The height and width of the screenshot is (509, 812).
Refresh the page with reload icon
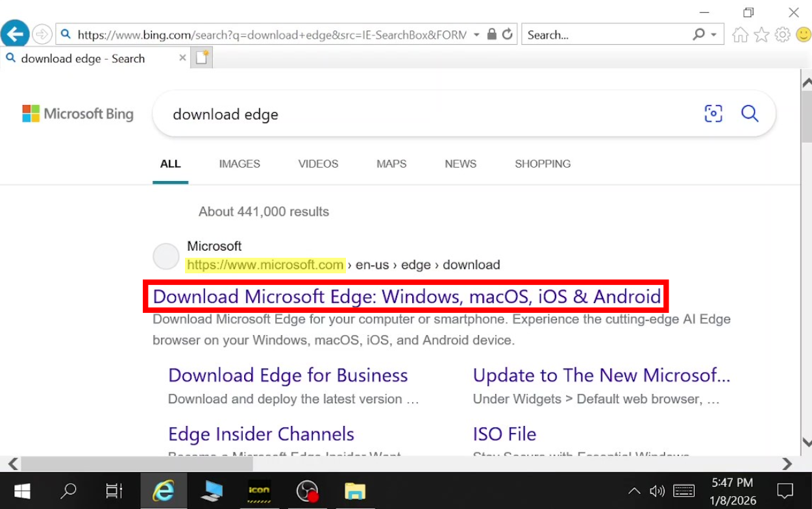508,34
